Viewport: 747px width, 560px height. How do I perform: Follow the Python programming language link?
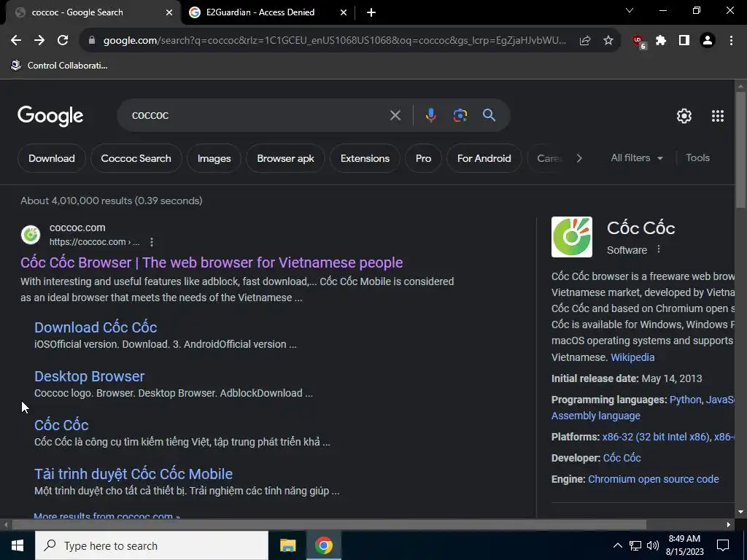pyautogui.click(x=685, y=400)
